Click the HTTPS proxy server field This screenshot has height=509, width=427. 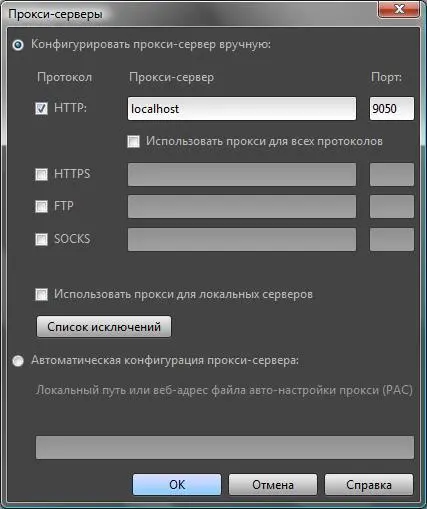tap(242, 174)
